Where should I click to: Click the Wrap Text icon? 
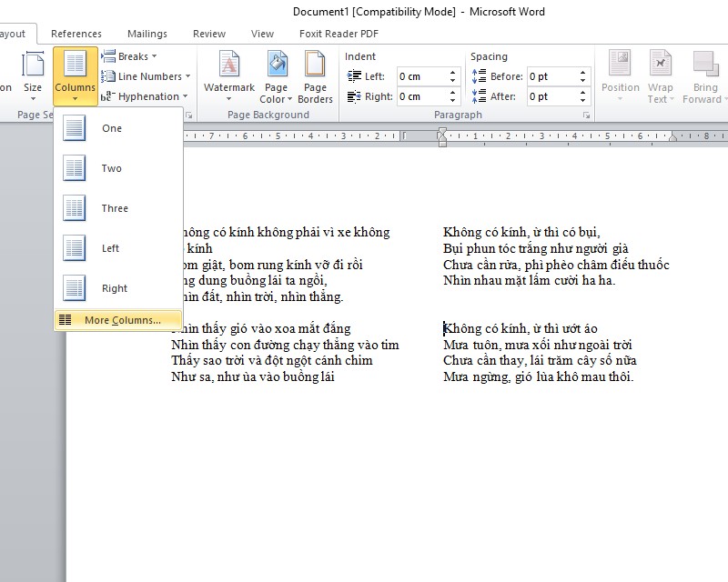[661, 63]
